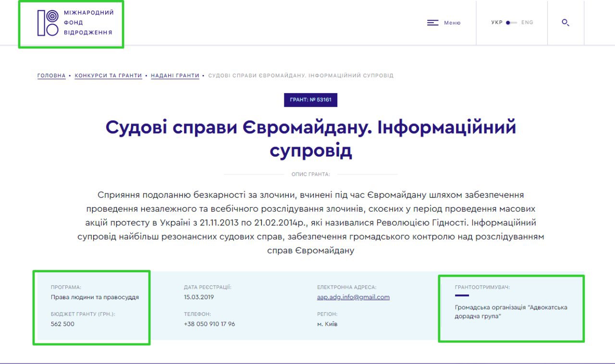Click the Міжнародний фонд відродження logo
The width and height of the screenshot is (615, 364).
[75, 23]
